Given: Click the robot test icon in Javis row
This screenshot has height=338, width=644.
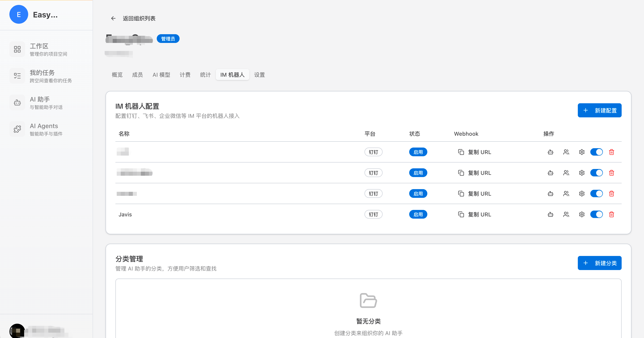Looking at the screenshot, I should pyautogui.click(x=550, y=214).
